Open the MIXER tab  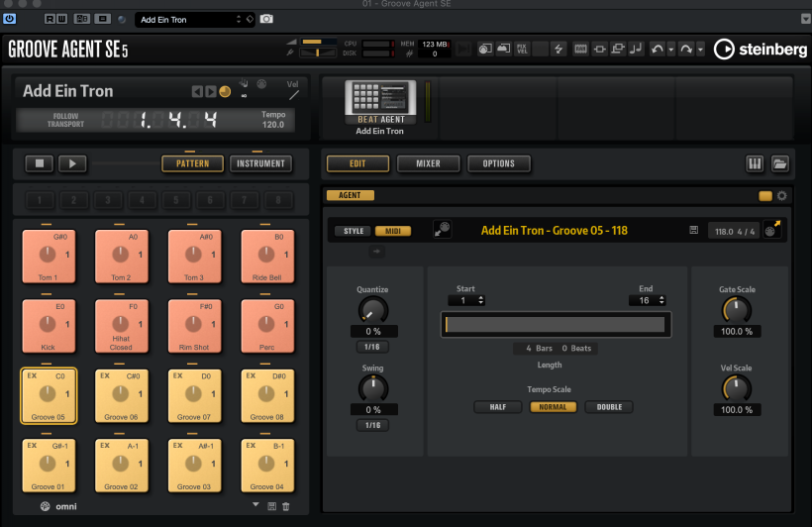(x=428, y=163)
